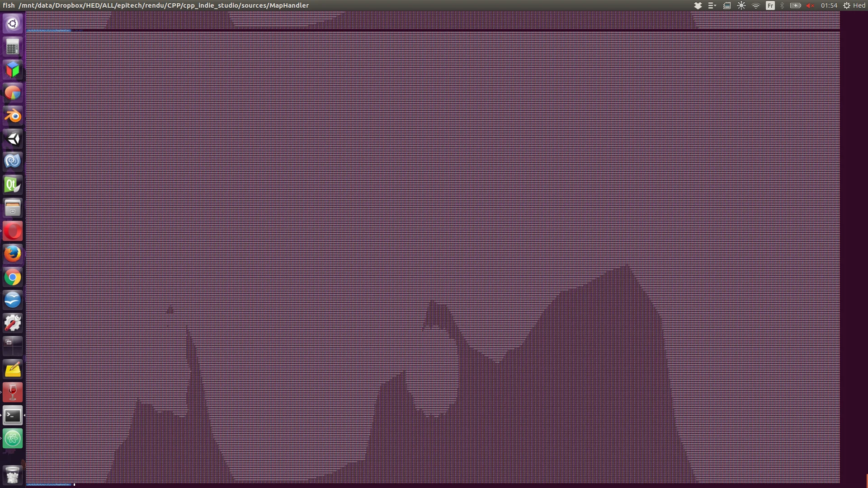Open Qt Creator from the dock
This screenshot has height=488, width=868.
pos(13,185)
